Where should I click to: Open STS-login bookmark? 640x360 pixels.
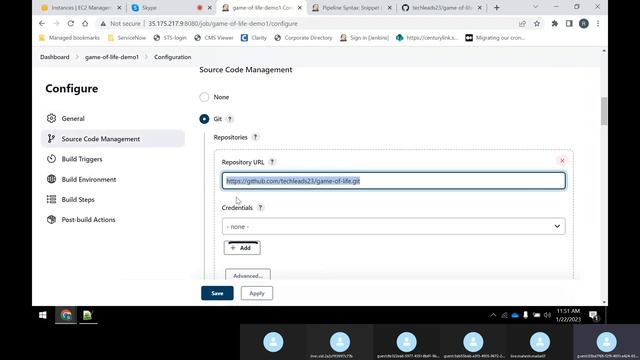coord(170,38)
